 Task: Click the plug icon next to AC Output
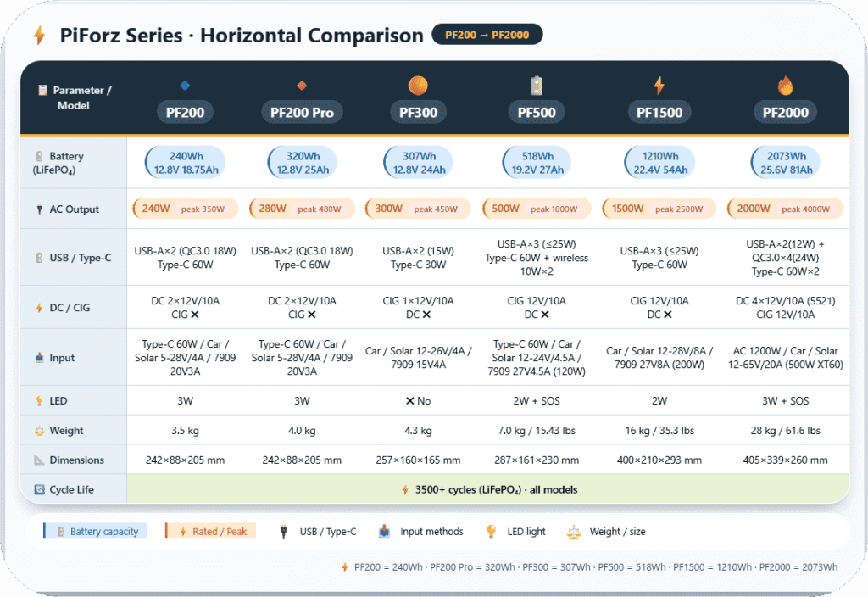(39, 209)
